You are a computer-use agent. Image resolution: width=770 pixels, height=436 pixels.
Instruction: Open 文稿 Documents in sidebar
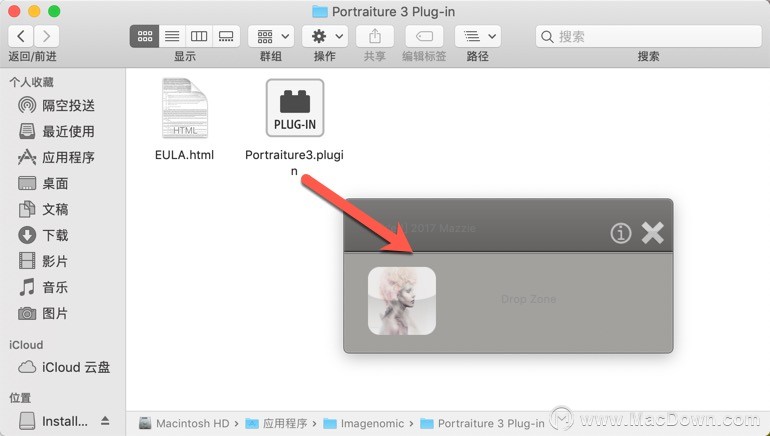pyautogui.click(x=43, y=209)
